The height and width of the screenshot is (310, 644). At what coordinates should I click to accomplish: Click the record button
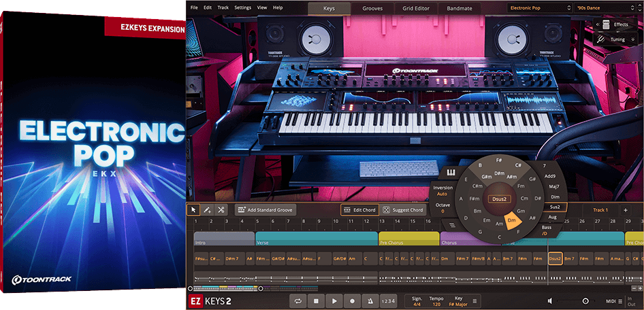353,301
